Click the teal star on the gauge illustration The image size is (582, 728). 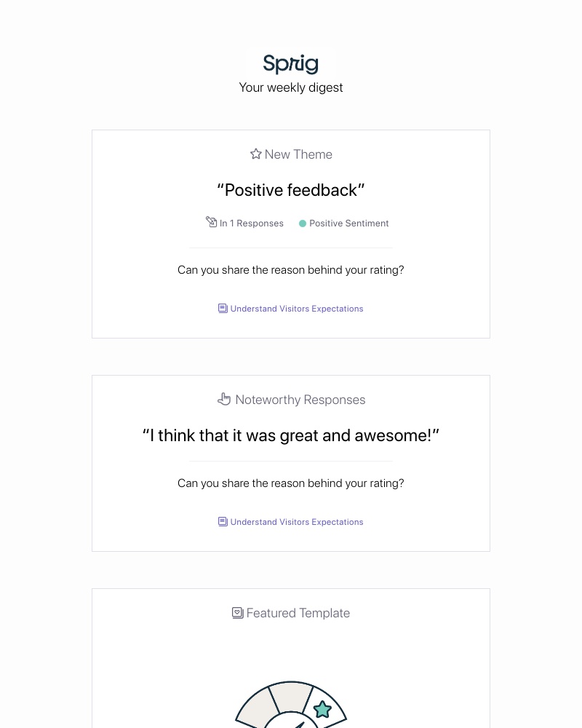click(322, 708)
